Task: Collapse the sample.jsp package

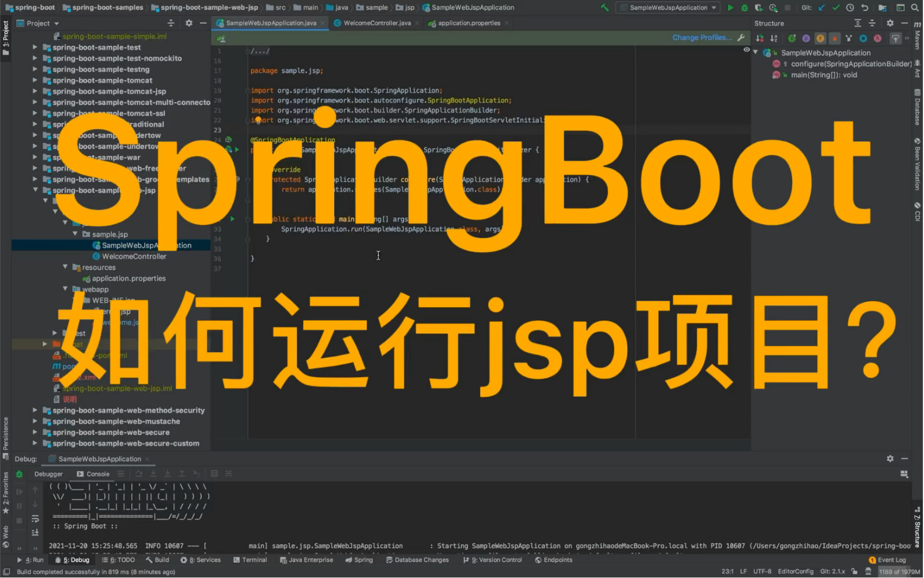Action: click(x=75, y=234)
